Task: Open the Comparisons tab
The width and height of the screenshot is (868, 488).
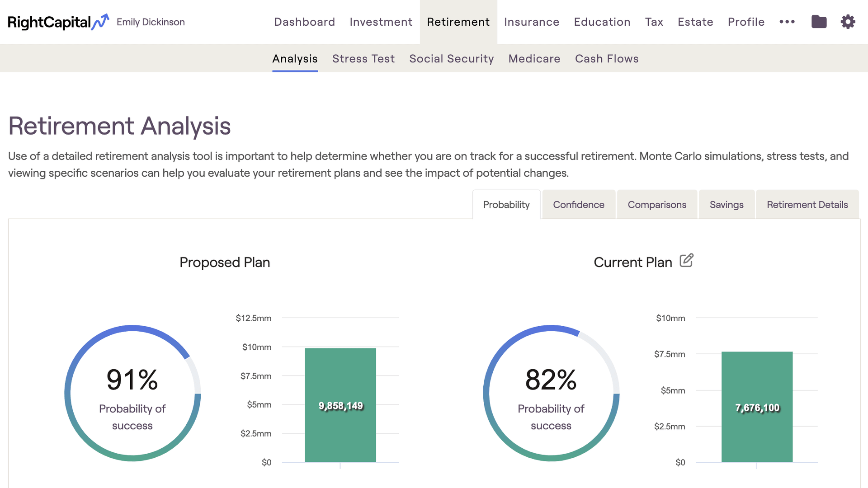Action: click(x=657, y=205)
